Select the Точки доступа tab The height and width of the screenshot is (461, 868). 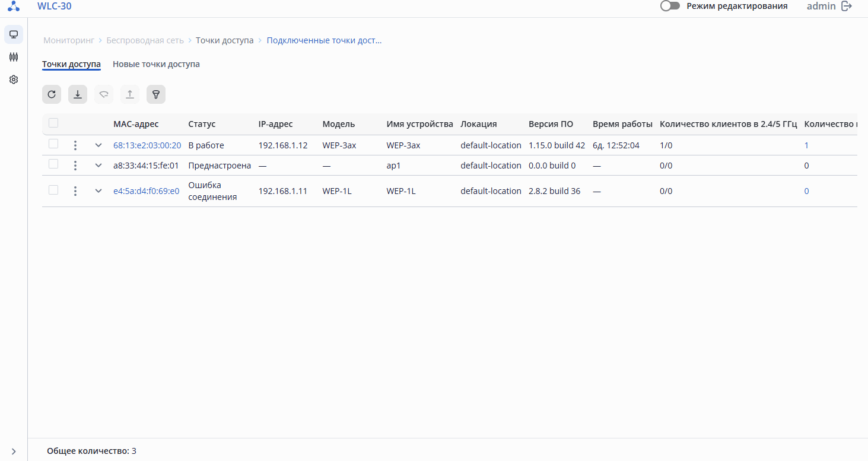pyautogui.click(x=71, y=64)
